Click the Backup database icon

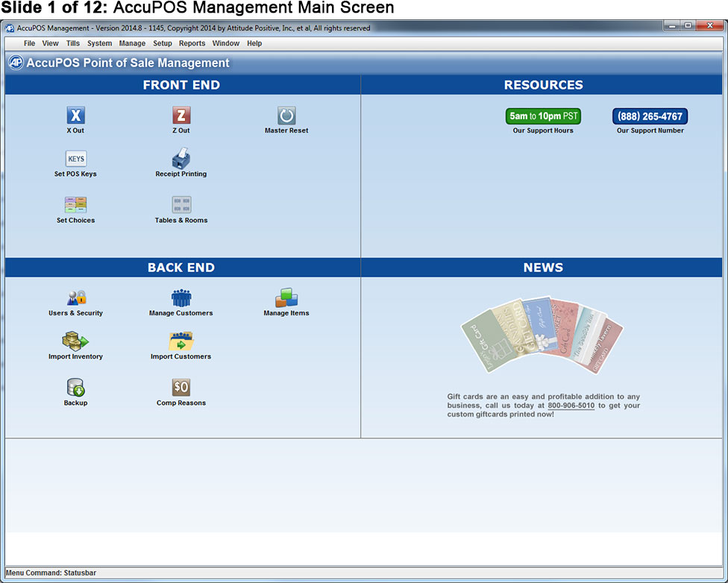click(75, 388)
